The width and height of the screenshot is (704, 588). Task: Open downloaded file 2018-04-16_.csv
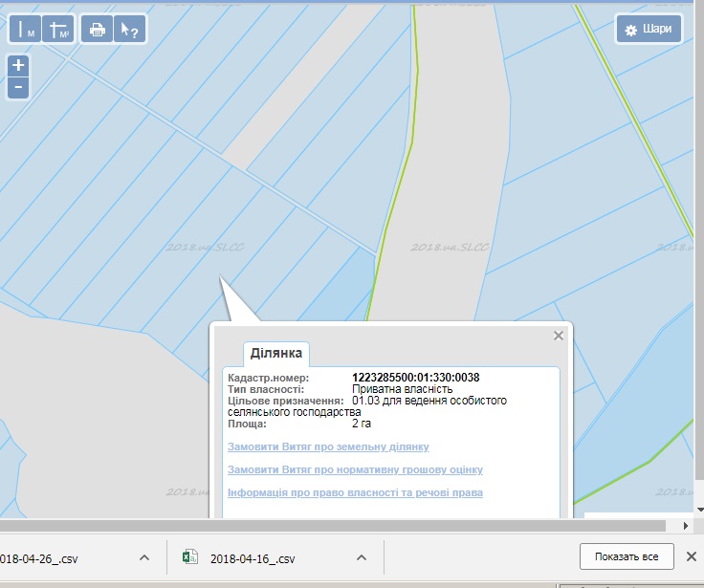click(253, 558)
